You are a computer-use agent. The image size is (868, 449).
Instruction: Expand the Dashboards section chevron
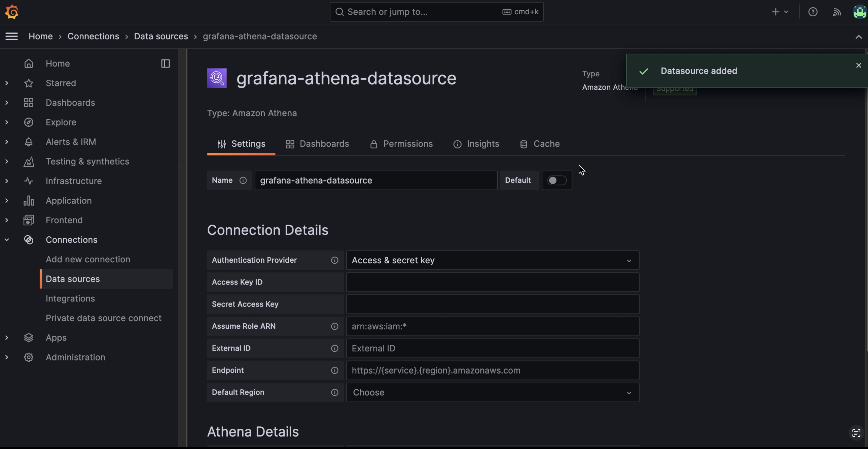pyautogui.click(x=7, y=102)
